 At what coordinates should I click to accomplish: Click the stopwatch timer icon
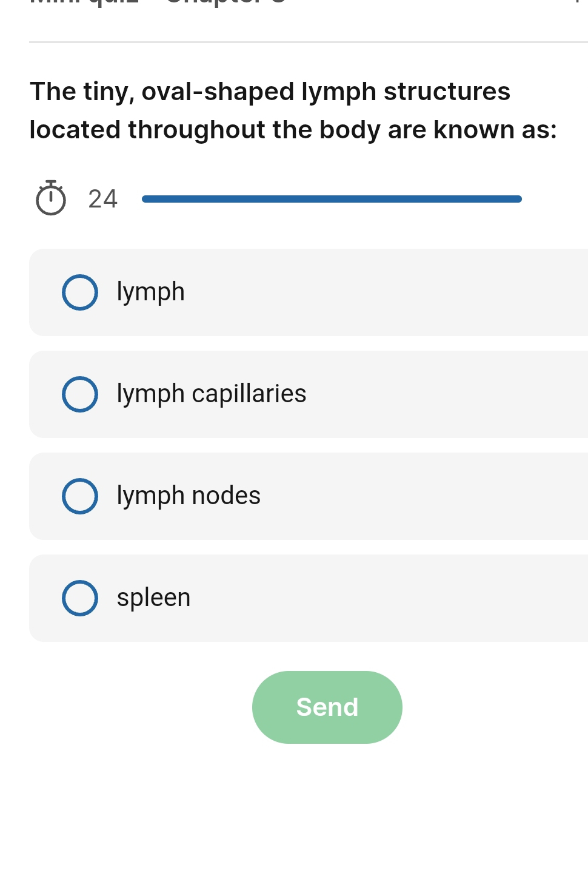coord(51,198)
